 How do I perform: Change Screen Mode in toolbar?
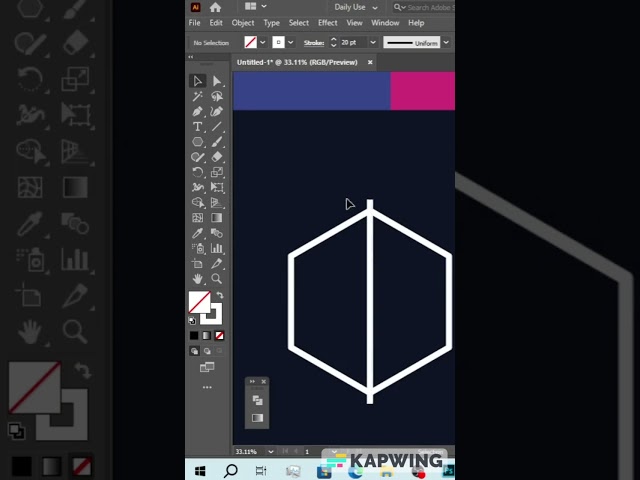click(207, 367)
